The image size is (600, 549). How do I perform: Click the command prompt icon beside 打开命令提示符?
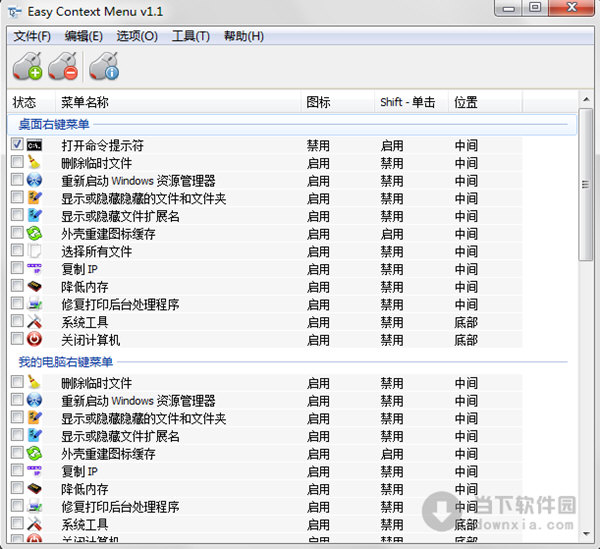click(34, 145)
